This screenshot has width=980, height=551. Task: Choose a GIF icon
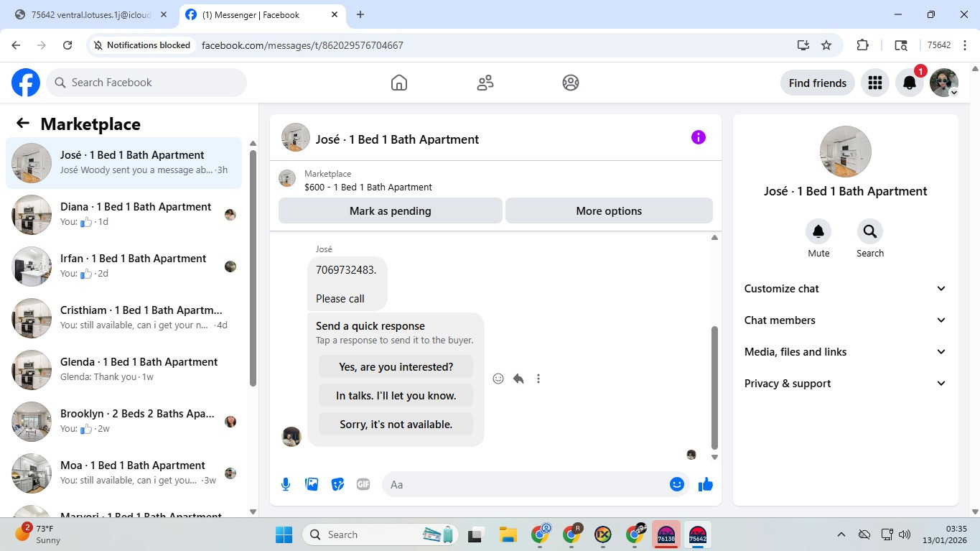click(x=363, y=484)
